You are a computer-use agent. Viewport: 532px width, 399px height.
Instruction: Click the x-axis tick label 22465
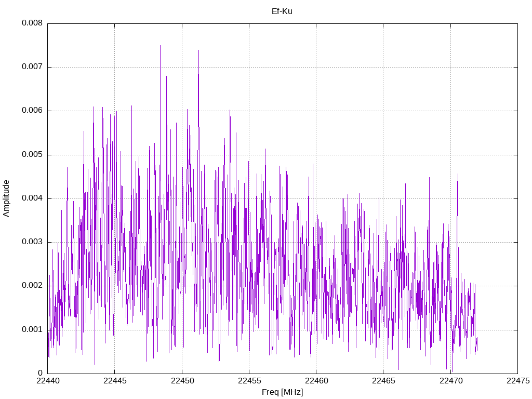pos(384,381)
